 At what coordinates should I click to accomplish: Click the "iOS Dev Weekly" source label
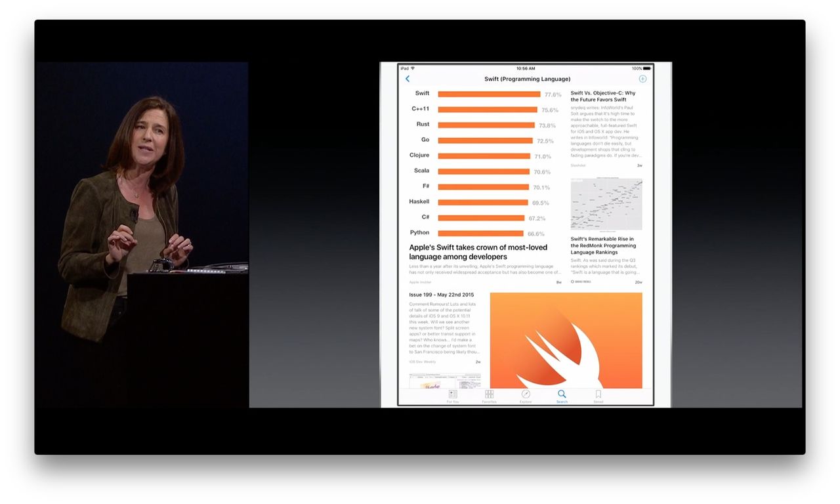tap(422, 362)
